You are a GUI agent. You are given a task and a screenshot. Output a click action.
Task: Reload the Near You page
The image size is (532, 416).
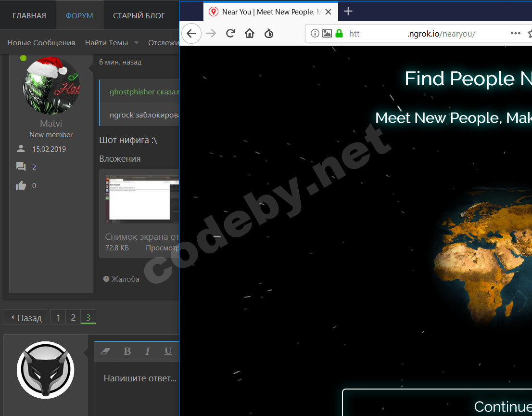231,33
